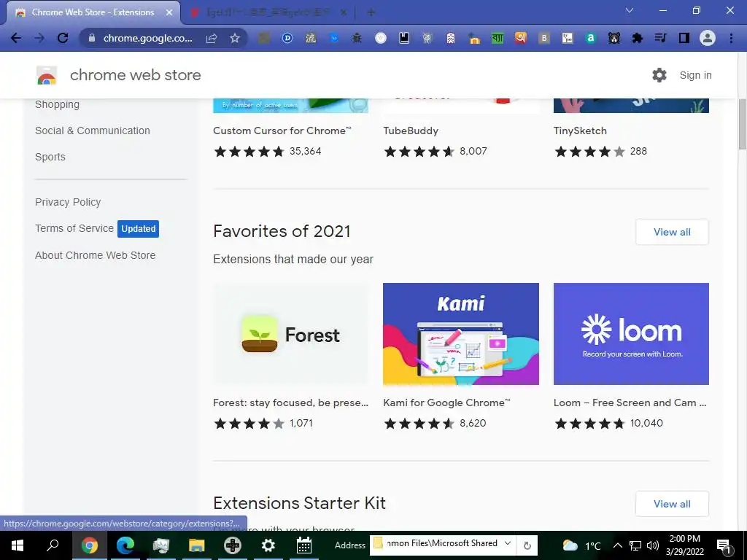747x560 pixels.
Task: Open Chrome's three-dot menu
Action: tap(731, 38)
